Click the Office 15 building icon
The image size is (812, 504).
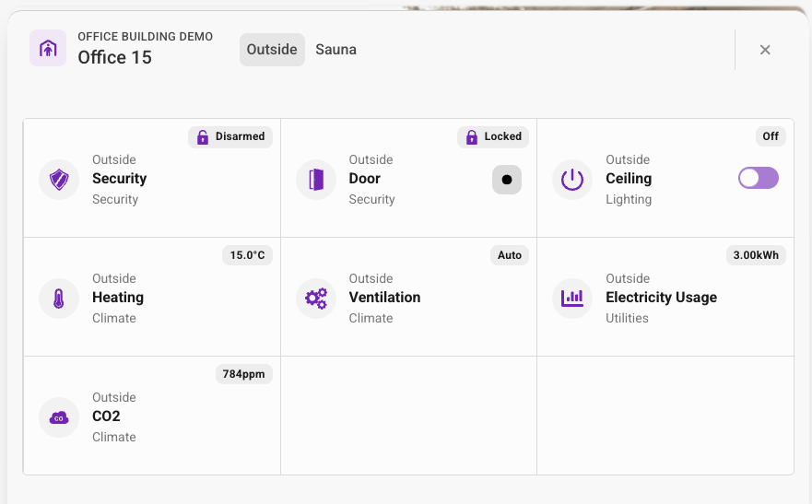point(48,48)
